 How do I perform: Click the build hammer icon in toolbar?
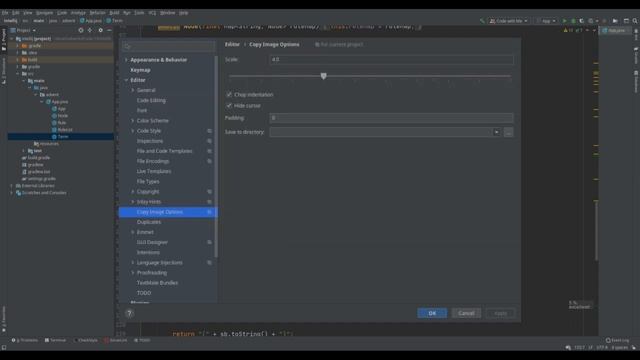point(482,21)
